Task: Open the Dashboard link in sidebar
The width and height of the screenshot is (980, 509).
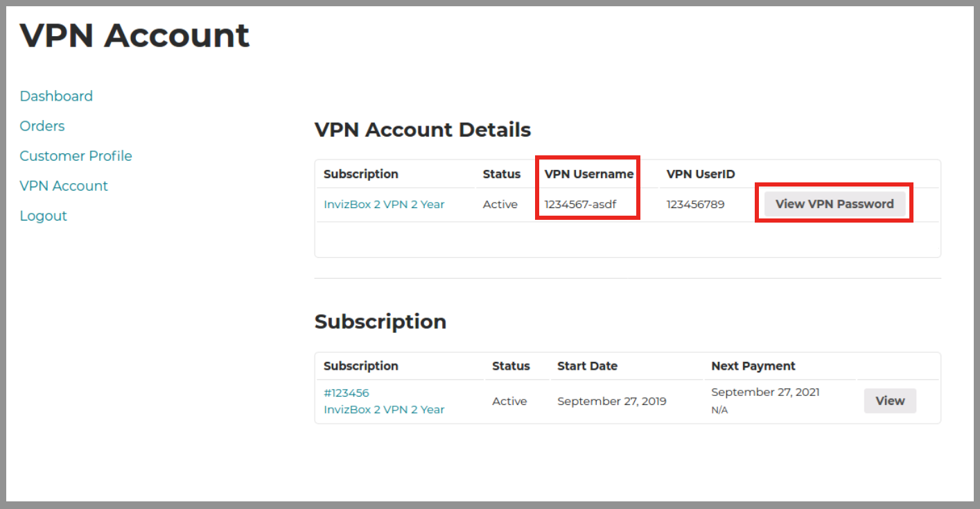Action: pos(56,96)
